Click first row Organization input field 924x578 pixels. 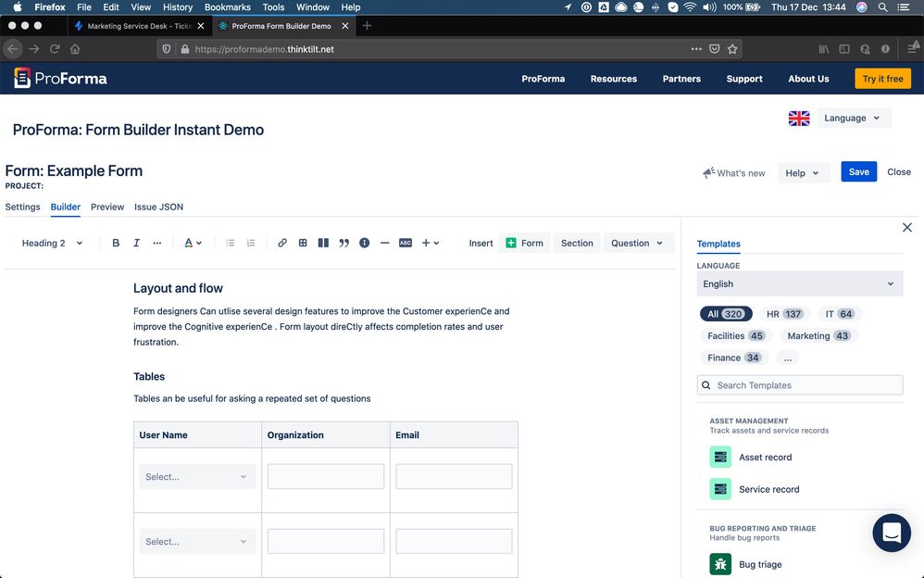pyautogui.click(x=325, y=476)
